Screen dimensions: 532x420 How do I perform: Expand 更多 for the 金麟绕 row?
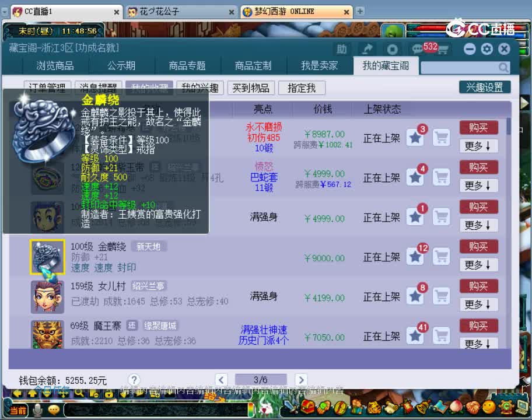[478, 265]
